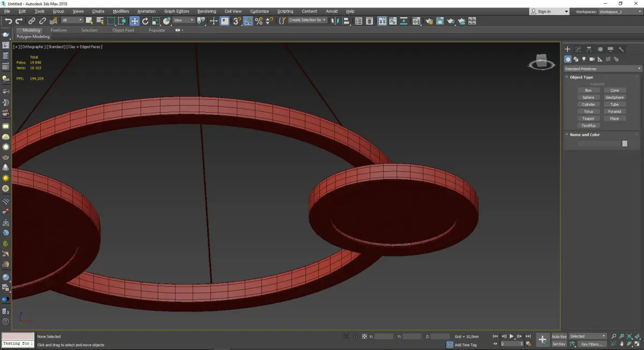Open the Modify panel tab icon
Viewport: 644px width, 350px height.
click(x=578, y=49)
